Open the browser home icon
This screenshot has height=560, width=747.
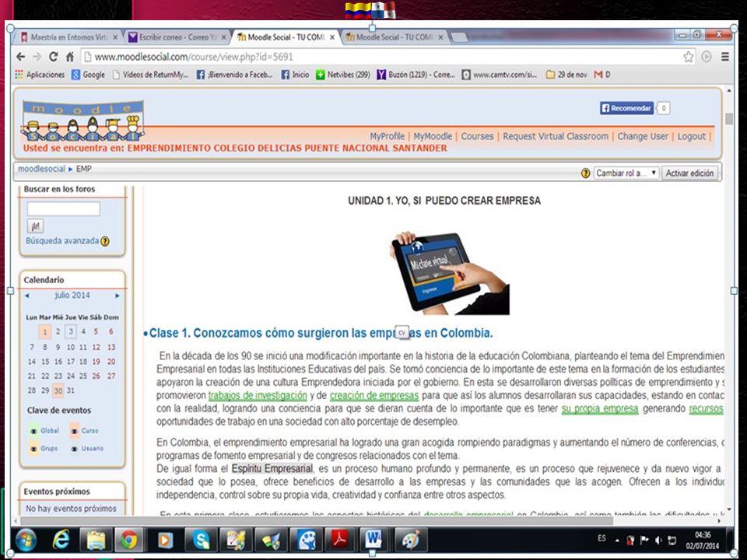pos(69,57)
